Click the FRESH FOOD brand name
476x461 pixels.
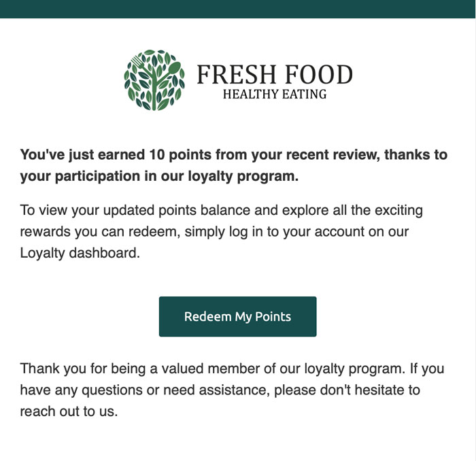275,74
